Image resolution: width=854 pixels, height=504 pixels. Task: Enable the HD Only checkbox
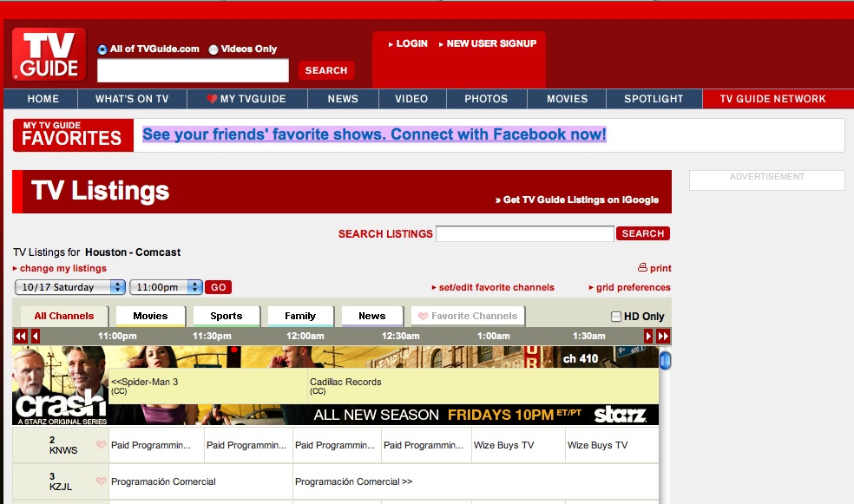pos(616,317)
